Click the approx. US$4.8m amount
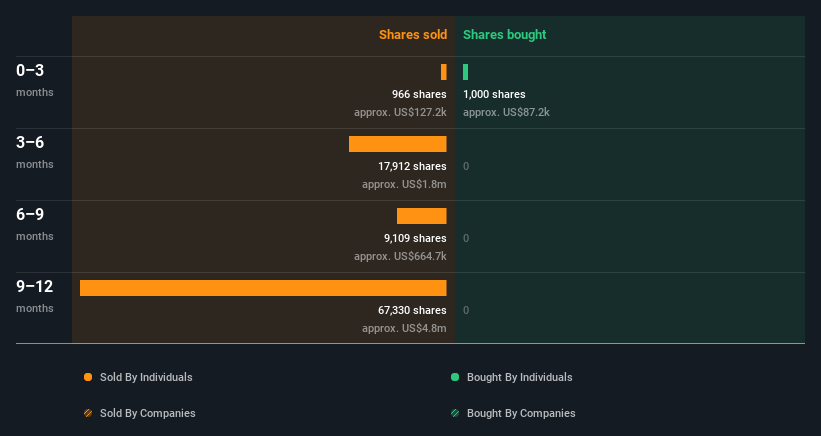 click(404, 328)
